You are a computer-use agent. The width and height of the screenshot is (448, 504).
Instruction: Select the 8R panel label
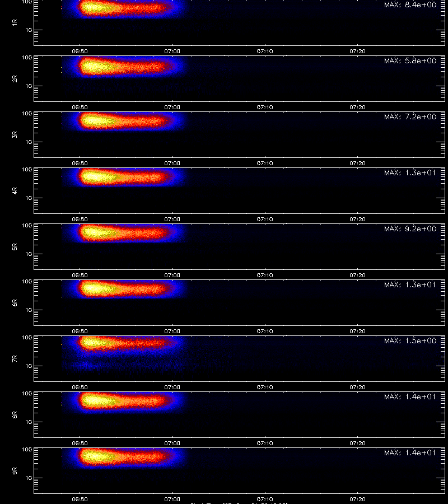point(15,414)
